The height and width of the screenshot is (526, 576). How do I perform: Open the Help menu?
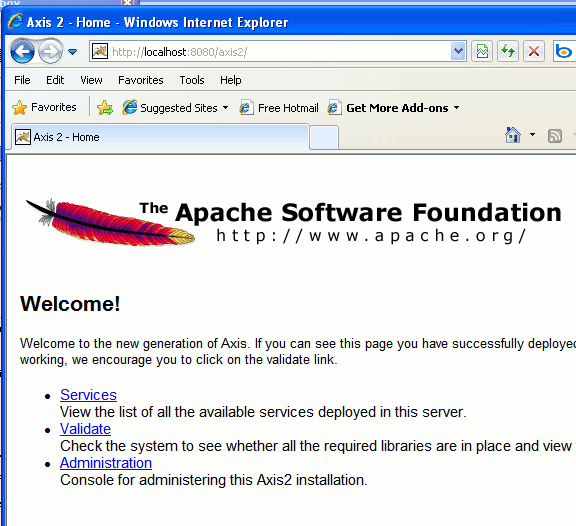231,80
